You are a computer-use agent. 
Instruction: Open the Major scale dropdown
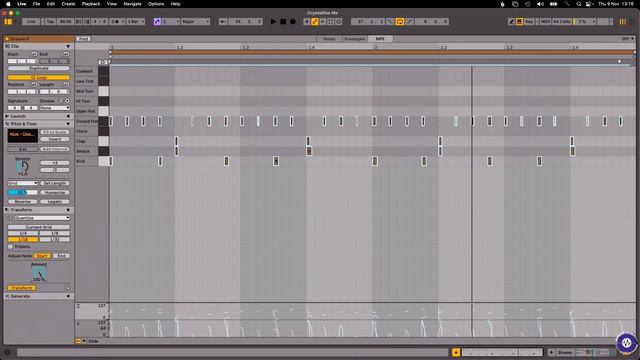pos(195,22)
